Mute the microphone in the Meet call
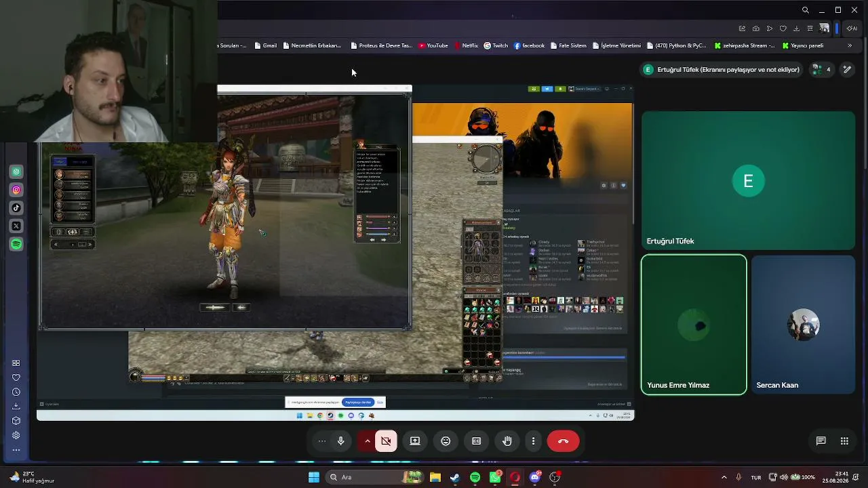 [341, 441]
